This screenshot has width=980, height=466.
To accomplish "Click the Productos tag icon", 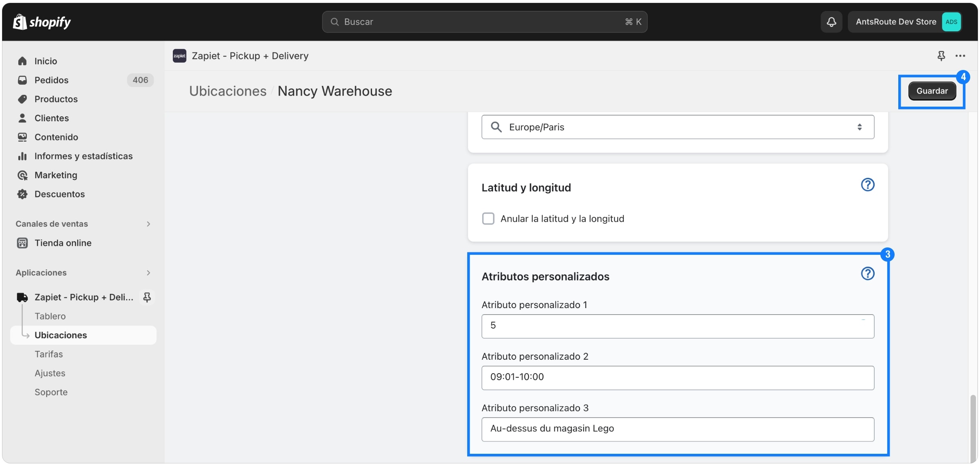I will [x=22, y=99].
